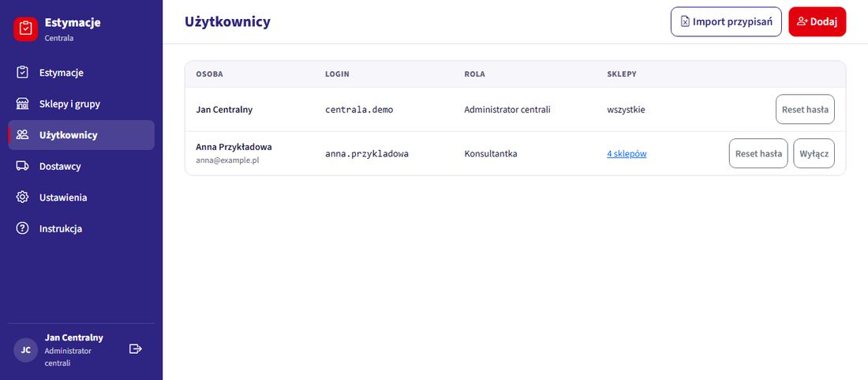This screenshot has width=868, height=380.
Task: Open Ustawienia from the sidebar
Action: pyautogui.click(x=81, y=198)
